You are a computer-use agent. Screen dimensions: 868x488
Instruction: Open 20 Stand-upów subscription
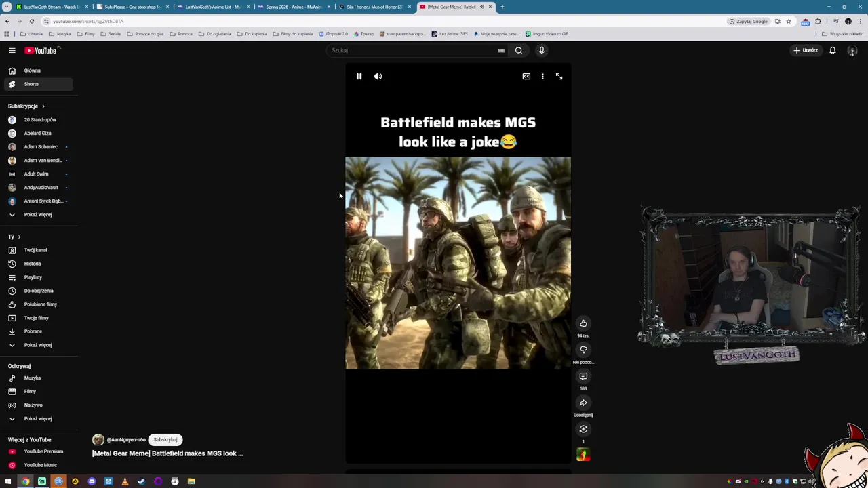coord(38,120)
